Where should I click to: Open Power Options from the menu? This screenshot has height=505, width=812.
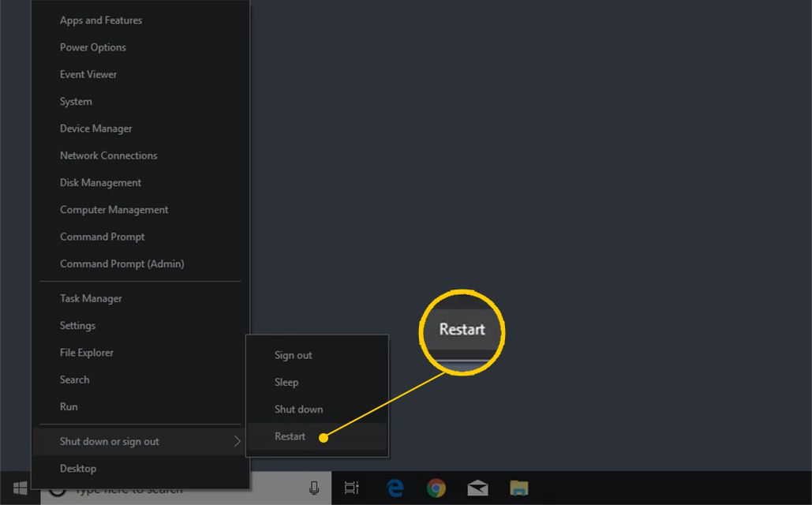click(93, 47)
